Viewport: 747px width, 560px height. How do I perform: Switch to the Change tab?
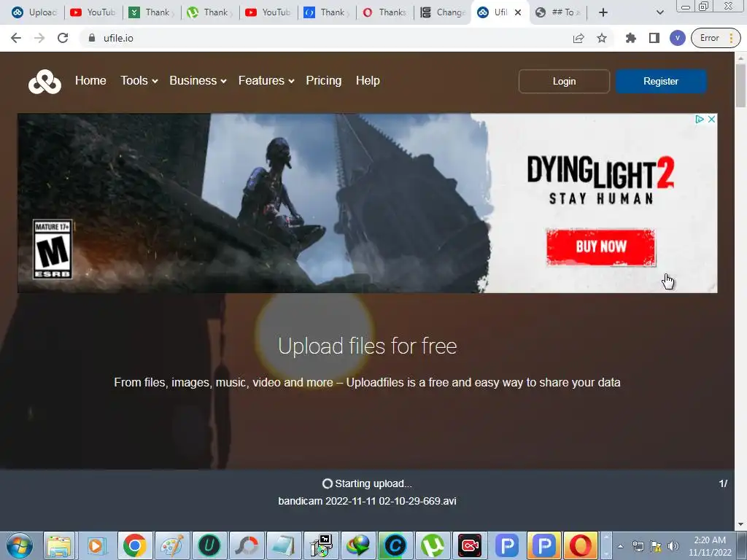point(443,12)
